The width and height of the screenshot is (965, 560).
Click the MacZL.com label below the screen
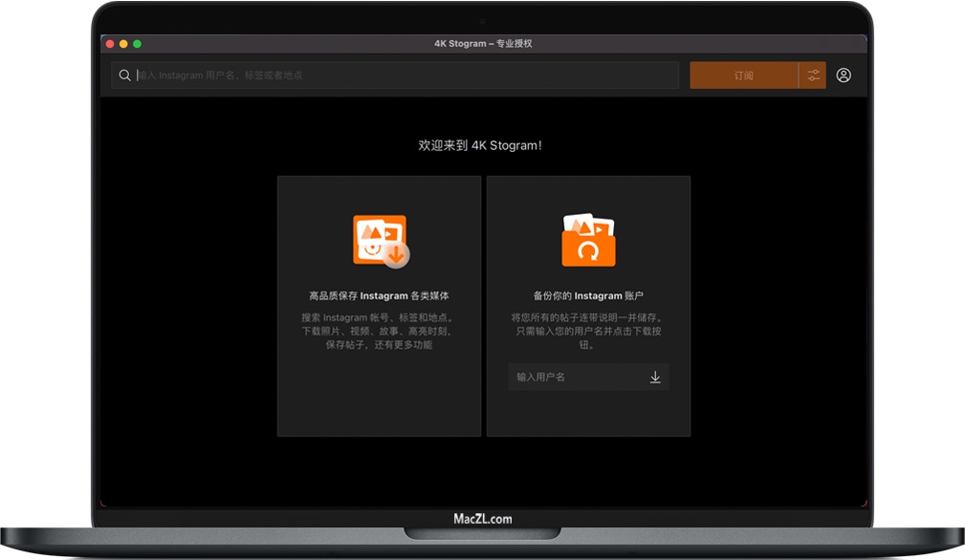(x=482, y=519)
